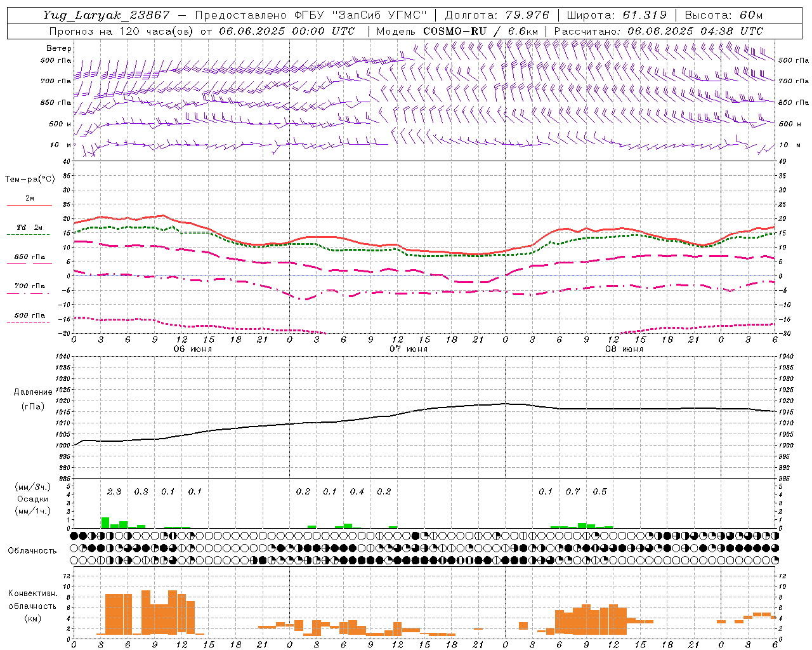
Task: Click the Тем-ра(°C) temperature panel label
Action: (30, 180)
